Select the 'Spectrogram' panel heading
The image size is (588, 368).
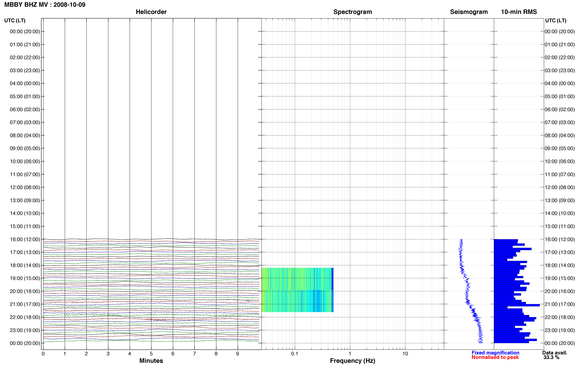click(x=352, y=12)
